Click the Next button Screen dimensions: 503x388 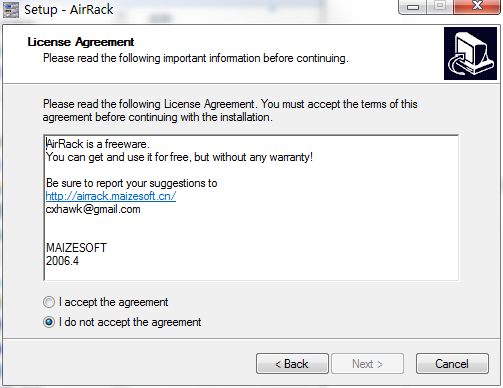click(x=367, y=364)
